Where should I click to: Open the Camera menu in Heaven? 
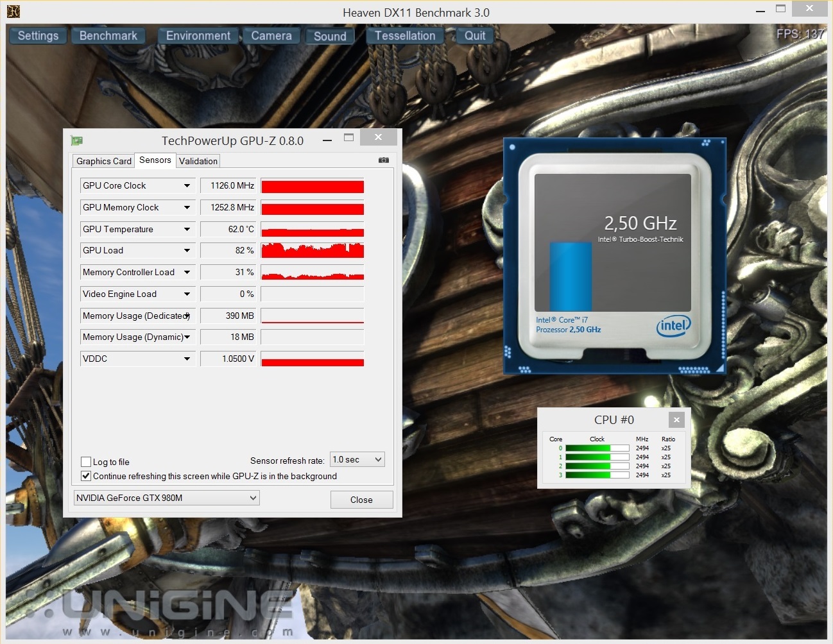point(271,36)
